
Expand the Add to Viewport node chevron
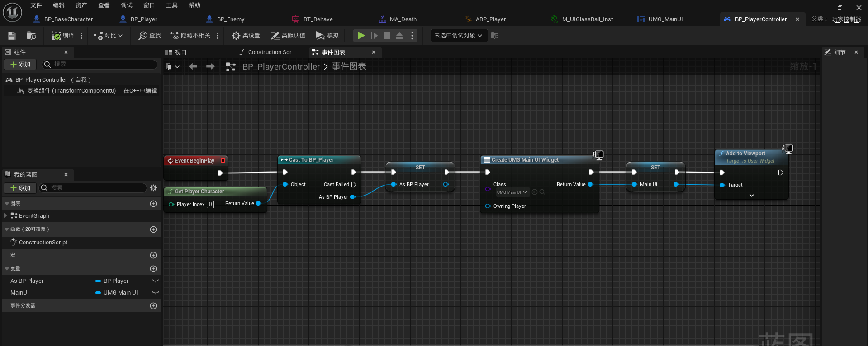click(752, 196)
